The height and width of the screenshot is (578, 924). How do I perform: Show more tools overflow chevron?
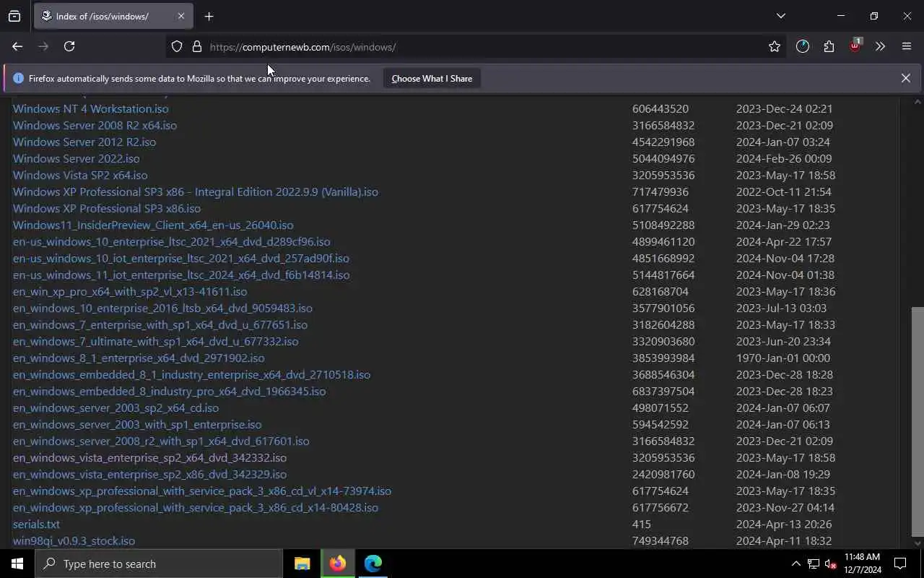pos(880,46)
